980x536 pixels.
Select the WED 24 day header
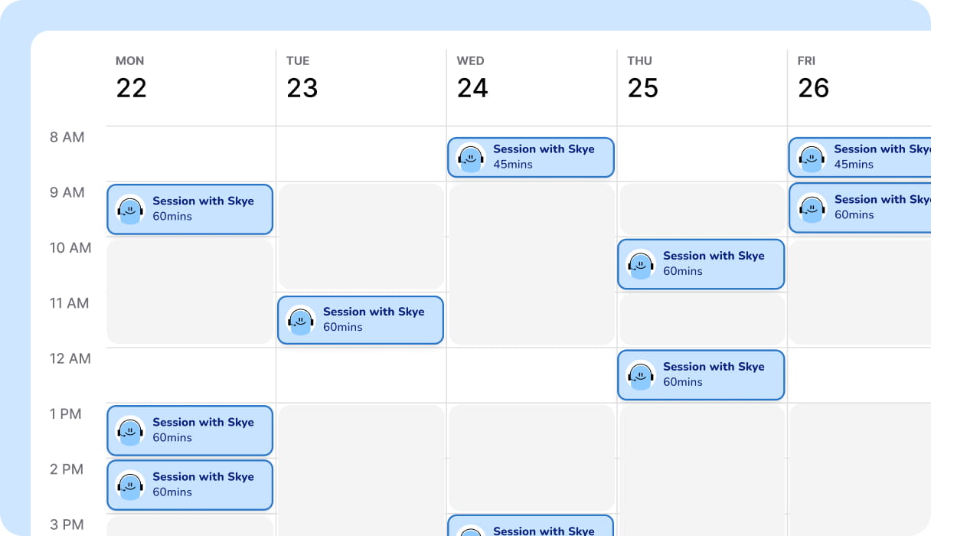click(x=472, y=78)
